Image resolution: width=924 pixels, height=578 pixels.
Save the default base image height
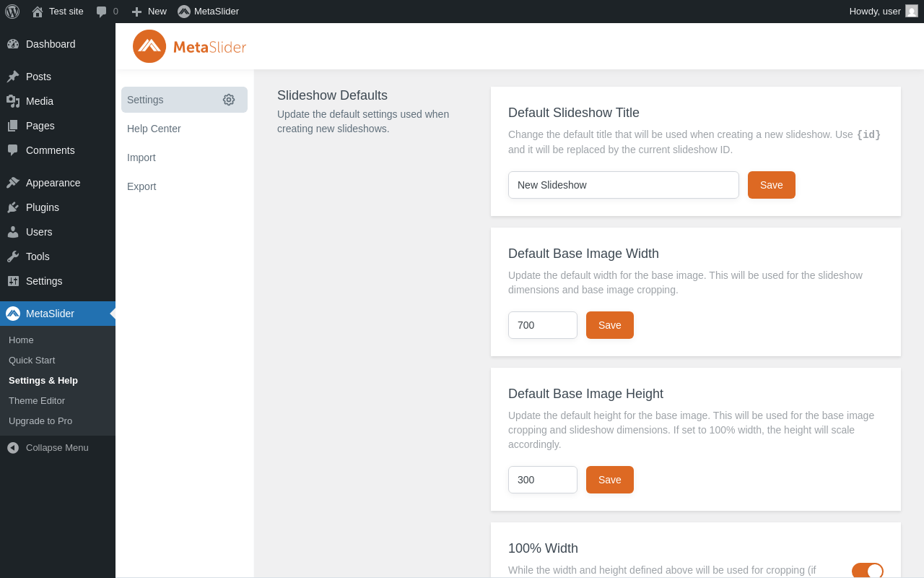coord(609,480)
